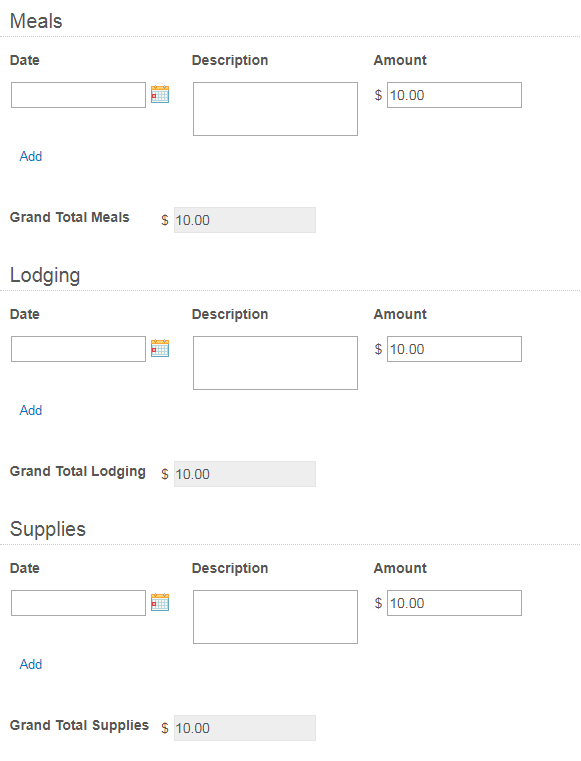Image resolution: width=581 pixels, height=761 pixels.
Task: Click the Add link under Supplies
Action: (x=31, y=664)
